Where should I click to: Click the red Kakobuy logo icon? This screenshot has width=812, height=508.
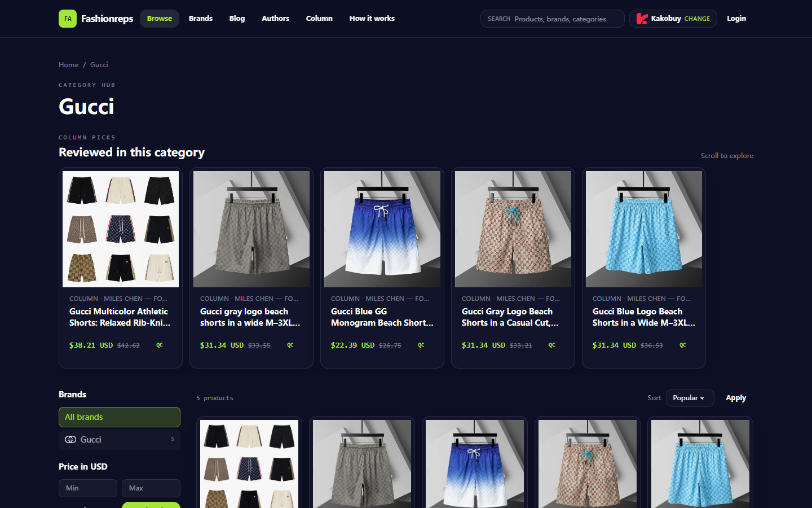[x=642, y=19]
